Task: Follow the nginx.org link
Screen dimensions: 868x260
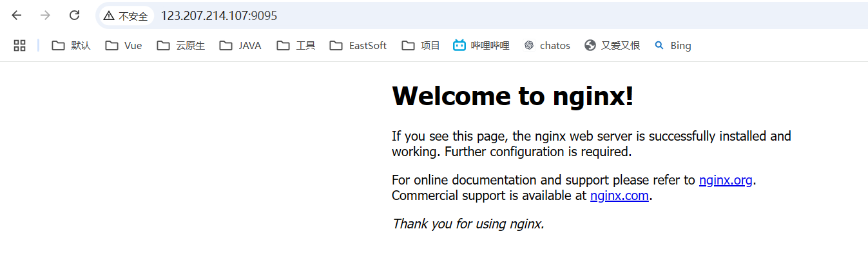Action: tap(726, 180)
